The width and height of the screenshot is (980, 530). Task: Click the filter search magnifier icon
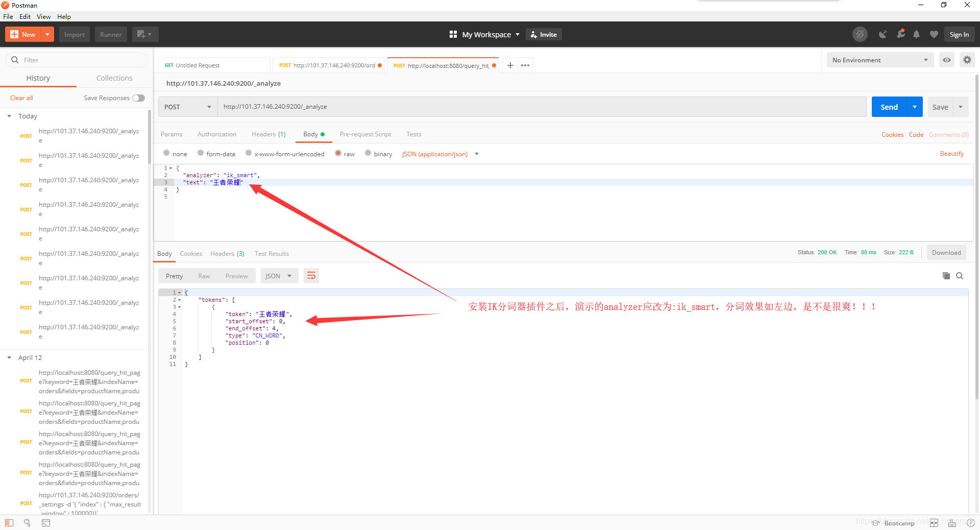15,60
